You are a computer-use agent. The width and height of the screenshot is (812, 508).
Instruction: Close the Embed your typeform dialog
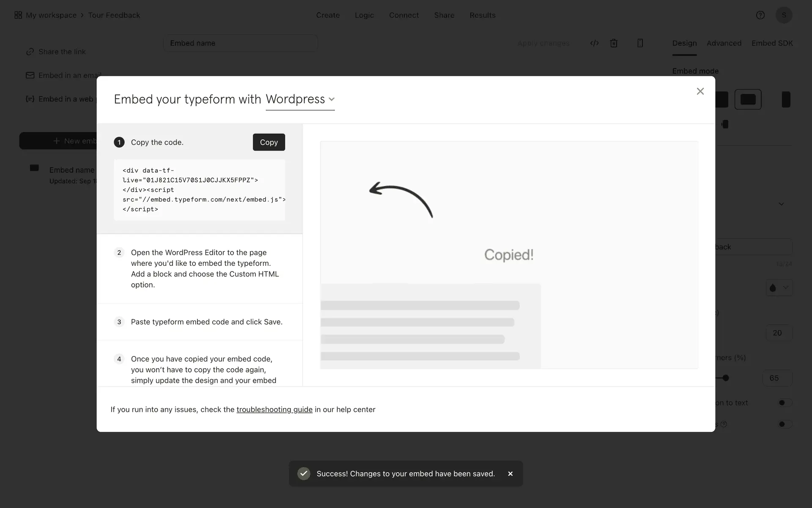(700, 91)
